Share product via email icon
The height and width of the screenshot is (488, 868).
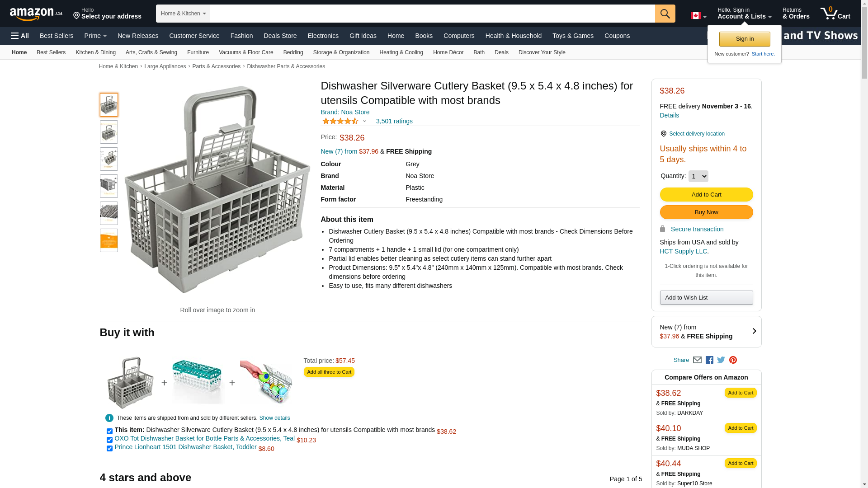point(697,360)
